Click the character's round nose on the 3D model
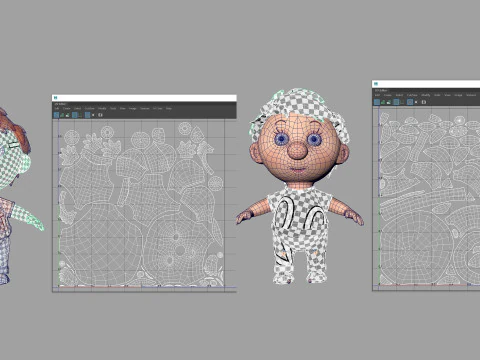 [297, 151]
